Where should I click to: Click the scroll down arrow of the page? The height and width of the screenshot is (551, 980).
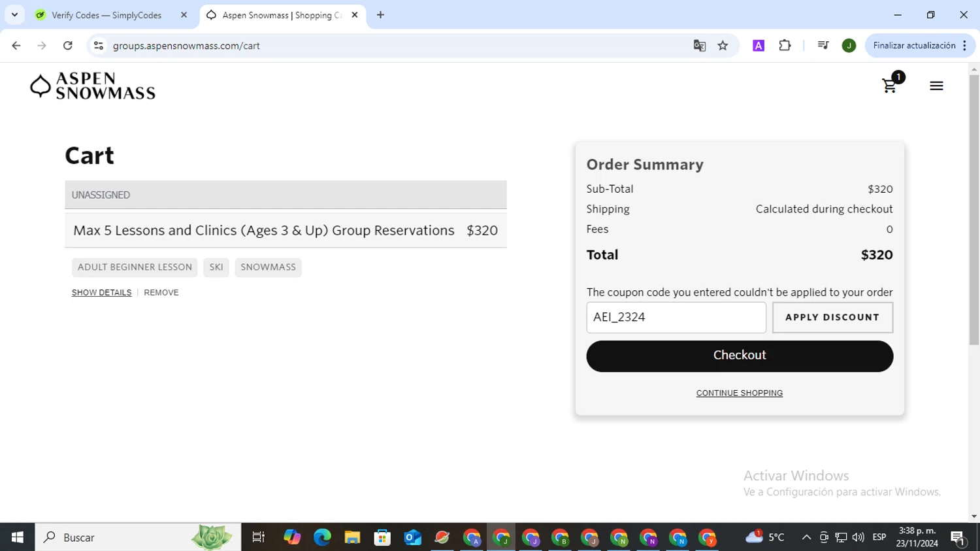point(974,516)
